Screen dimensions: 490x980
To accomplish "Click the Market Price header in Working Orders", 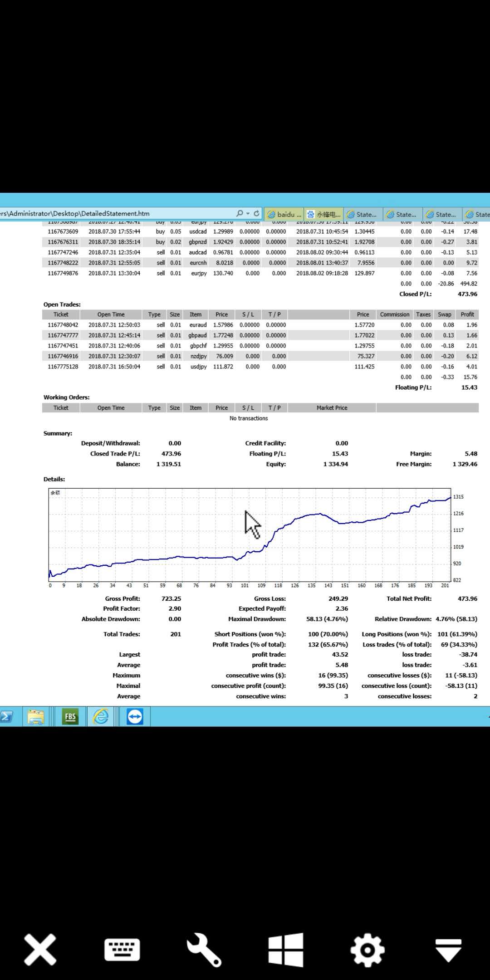I will click(x=332, y=408).
